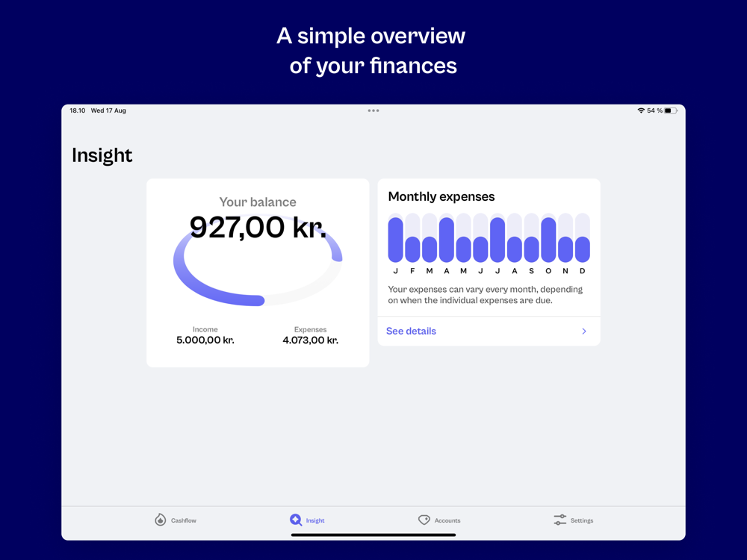Select the December expense bar
The width and height of the screenshot is (747, 560).
pyautogui.click(x=582, y=237)
